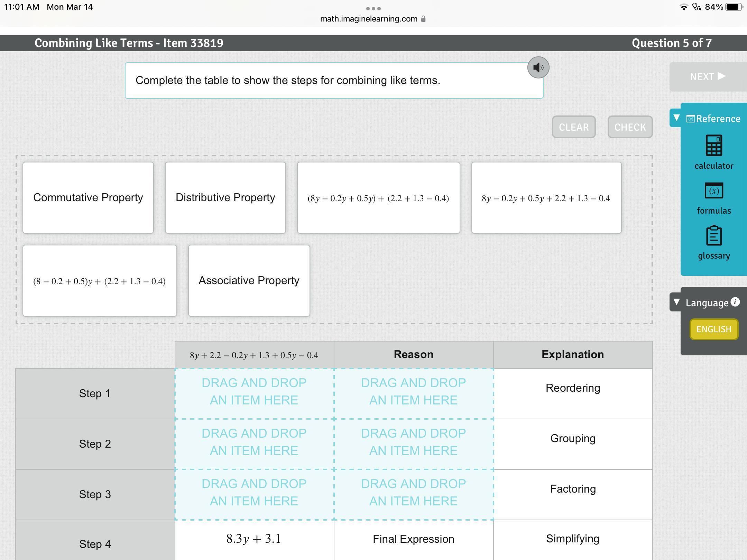Collapse the Reference panel

click(x=676, y=118)
